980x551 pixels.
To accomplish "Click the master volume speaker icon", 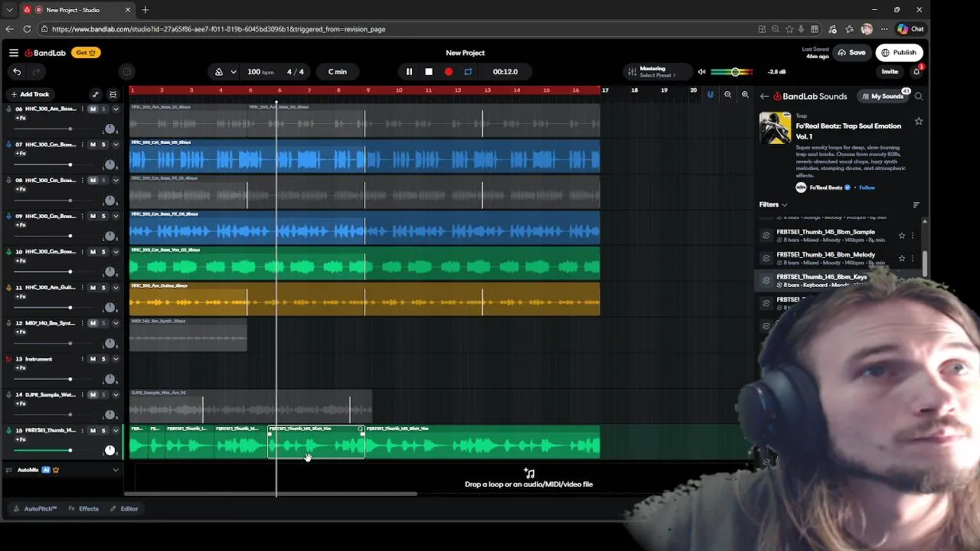I will (701, 72).
